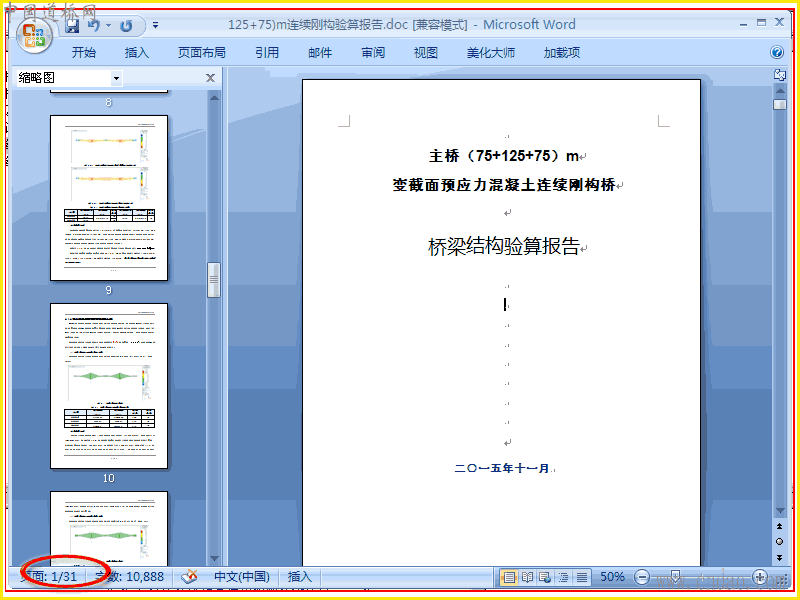
Task: Click the 50% zoom level button
Action: [612, 577]
